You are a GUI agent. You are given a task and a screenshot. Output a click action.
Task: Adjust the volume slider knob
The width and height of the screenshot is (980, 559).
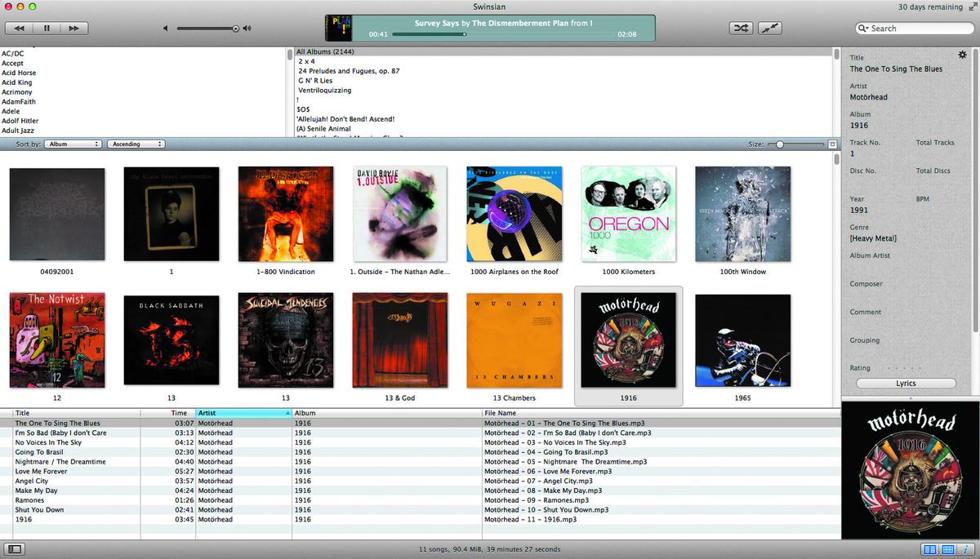tap(235, 29)
